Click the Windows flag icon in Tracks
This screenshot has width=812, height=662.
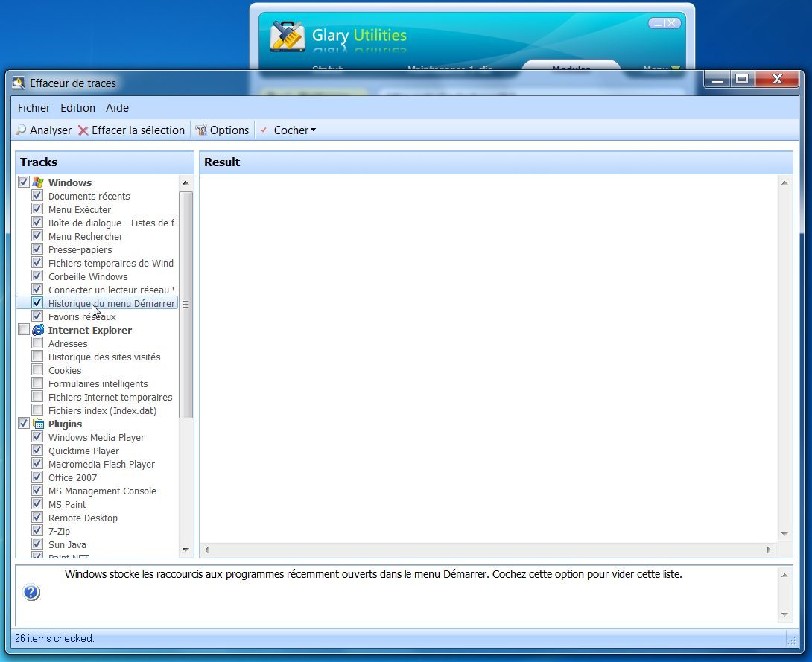(x=38, y=182)
